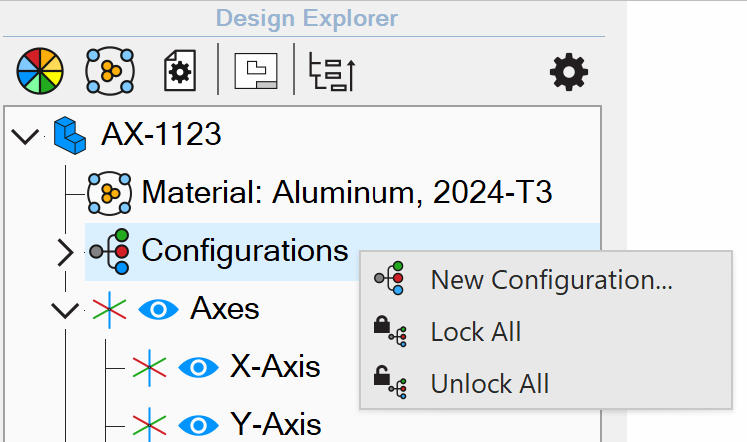Select Material: Aluminum, 2024-T3 item
This screenshot has height=442, width=747.
tap(347, 192)
